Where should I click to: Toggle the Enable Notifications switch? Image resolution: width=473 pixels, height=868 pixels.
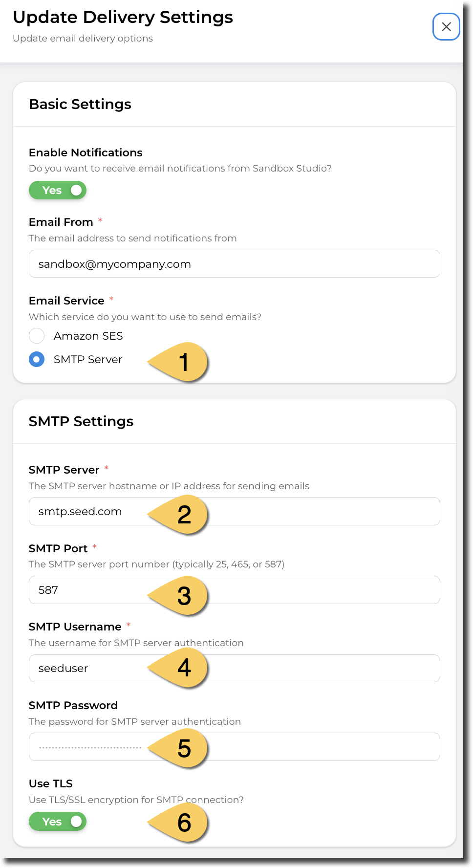pyautogui.click(x=58, y=190)
